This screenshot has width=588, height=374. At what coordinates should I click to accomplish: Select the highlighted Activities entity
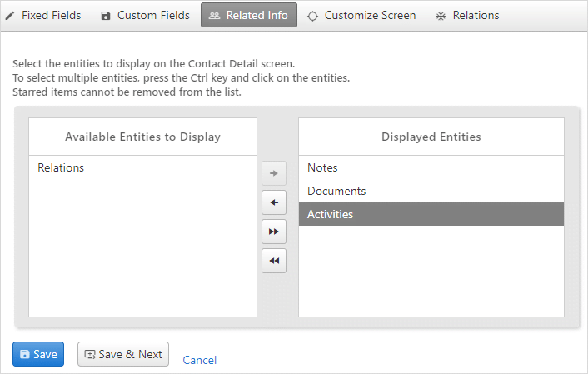click(431, 214)
